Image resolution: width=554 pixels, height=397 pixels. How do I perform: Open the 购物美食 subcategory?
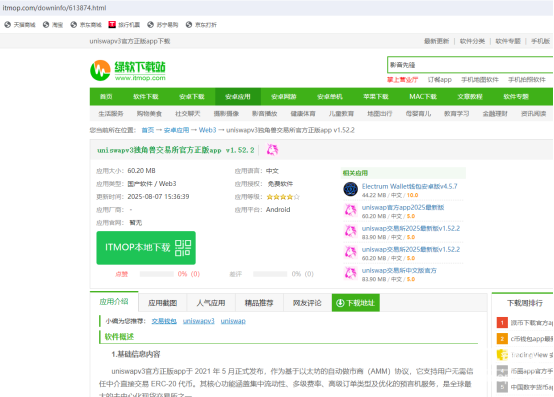tap(149, 114)
